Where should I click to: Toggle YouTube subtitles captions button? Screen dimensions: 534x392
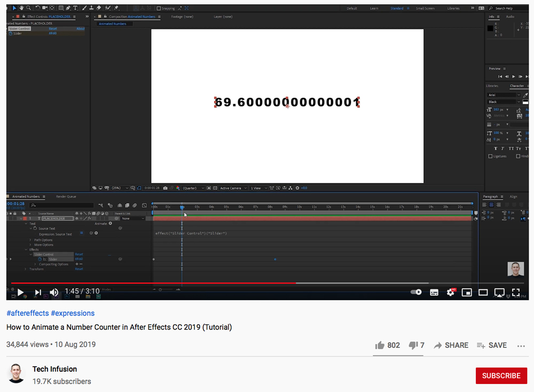(x=434, y=292)
